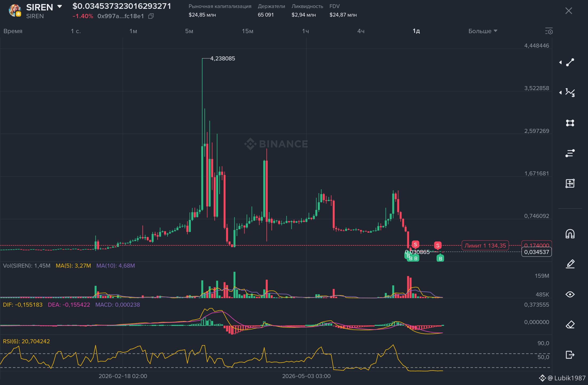Click the rightmost green B buy marker
Image resolution: width=588 pixels, height=385 pixels.
[x=440, y=259]
